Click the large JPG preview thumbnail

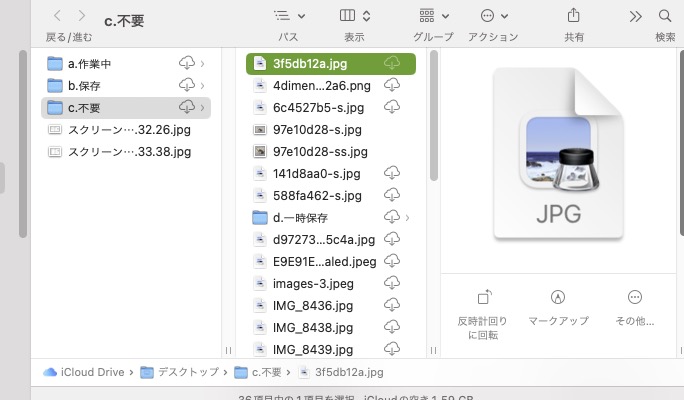[558, 154]
